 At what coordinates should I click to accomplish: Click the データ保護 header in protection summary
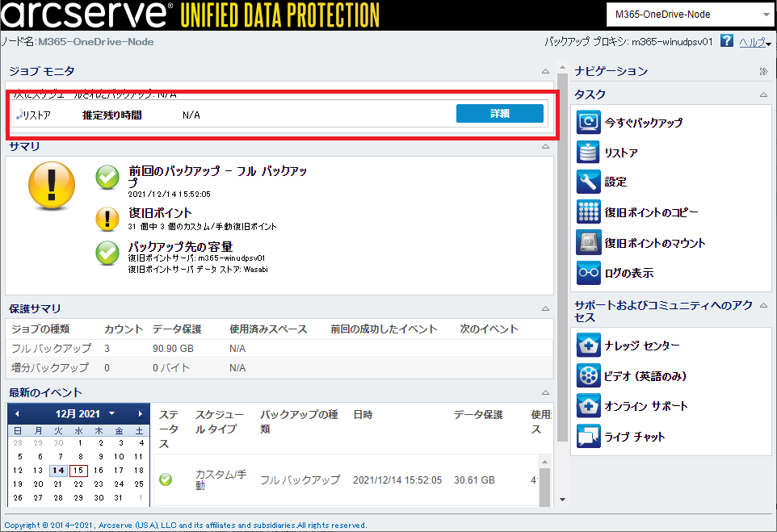point(177,329)
